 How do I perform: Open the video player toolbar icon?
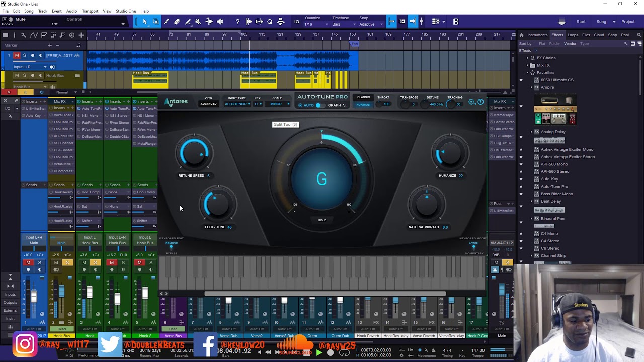pyautogui.click(x=456, y=22)
